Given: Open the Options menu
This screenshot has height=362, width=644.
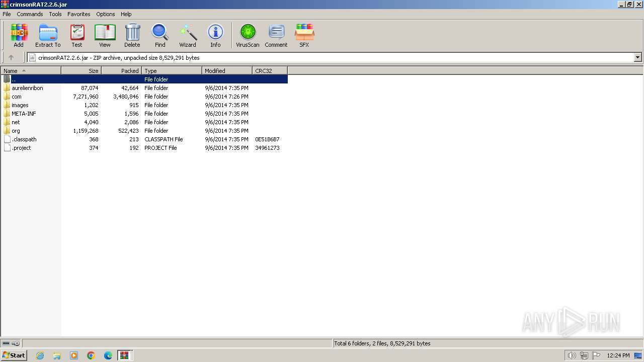Looking at the screenshot, I should point(106,14).
